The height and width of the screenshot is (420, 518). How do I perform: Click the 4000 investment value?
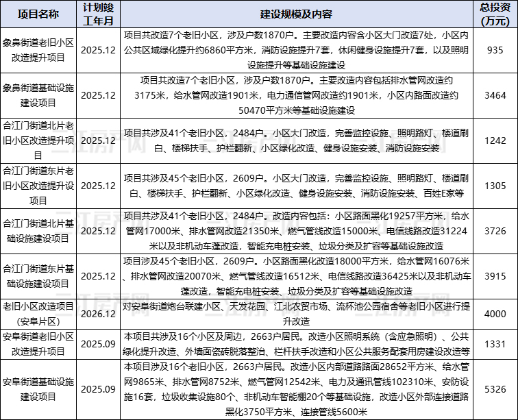(495, 314)
